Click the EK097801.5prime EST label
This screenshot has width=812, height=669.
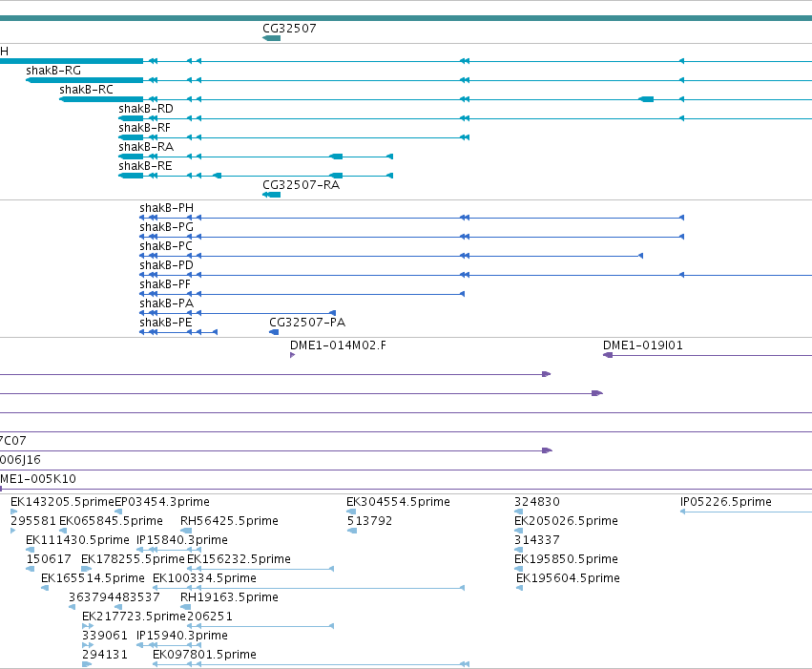(x=204, y=656)
